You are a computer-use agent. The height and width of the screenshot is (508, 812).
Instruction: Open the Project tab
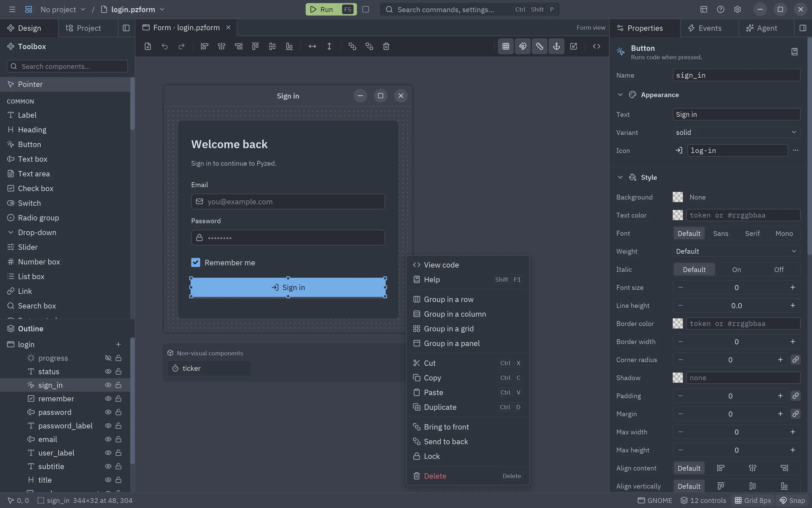[88, 28]
